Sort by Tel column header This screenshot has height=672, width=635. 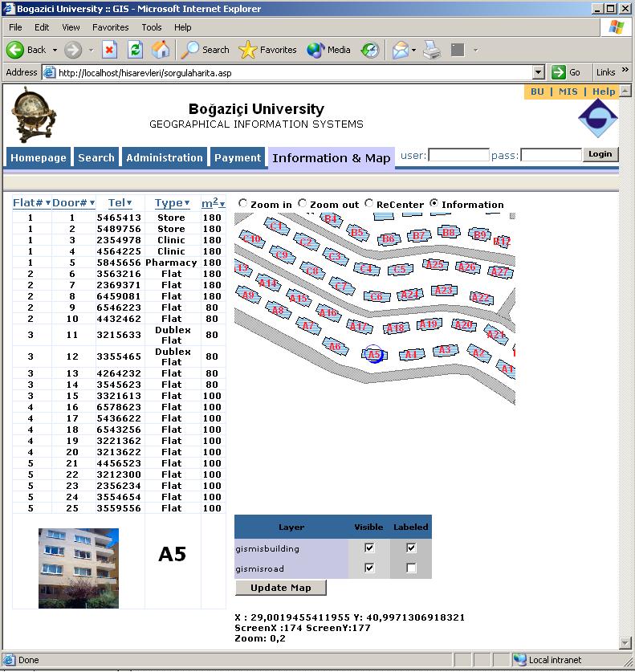coord(120,202)
